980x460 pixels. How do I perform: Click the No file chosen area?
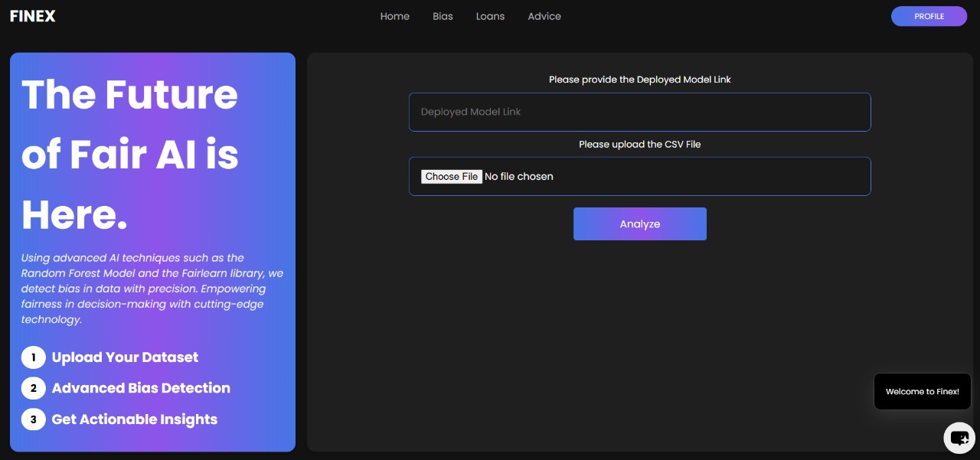click(x=519, y=176)
